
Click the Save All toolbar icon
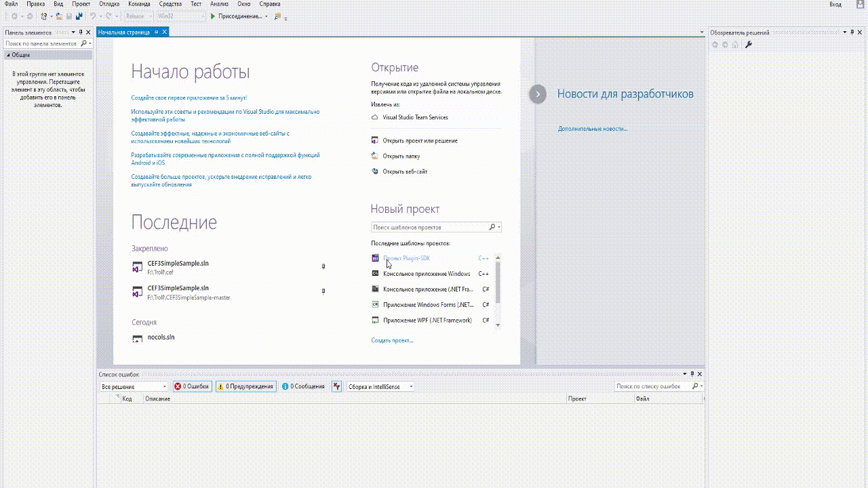point(79,16)
